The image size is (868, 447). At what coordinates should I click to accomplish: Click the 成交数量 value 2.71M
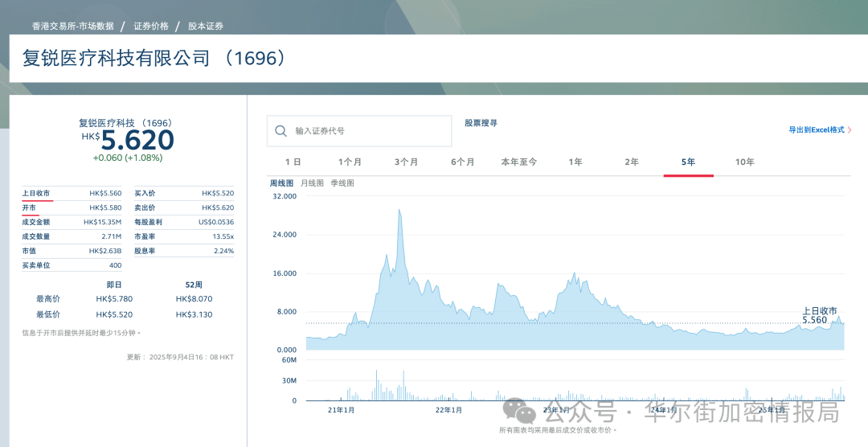(111, 236)
